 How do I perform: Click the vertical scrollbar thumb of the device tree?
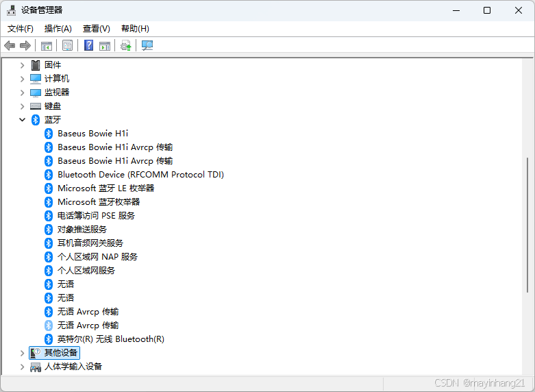528,224
